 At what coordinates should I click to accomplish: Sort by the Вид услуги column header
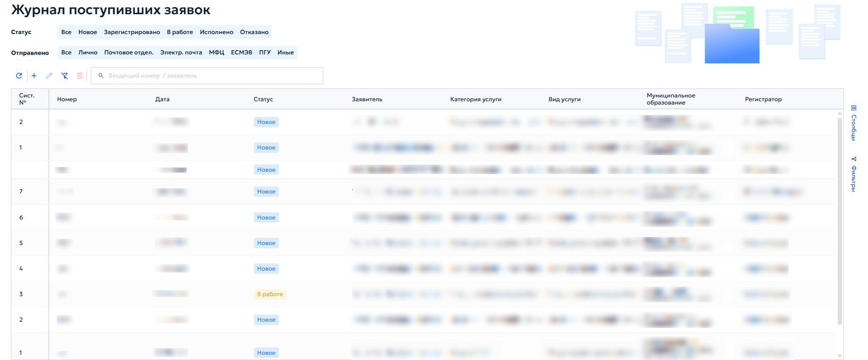pyautogui.click(x=564, y=99)
